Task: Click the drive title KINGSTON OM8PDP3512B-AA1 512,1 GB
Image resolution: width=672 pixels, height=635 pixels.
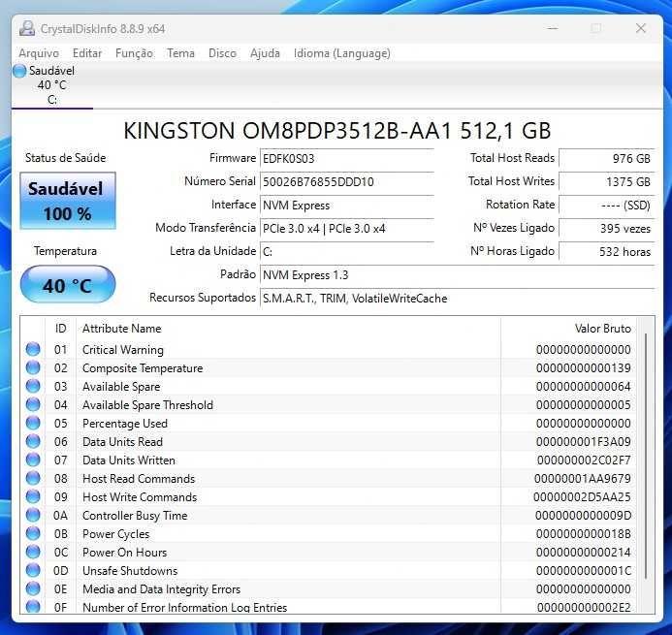Action: click(x=336, y=131)
